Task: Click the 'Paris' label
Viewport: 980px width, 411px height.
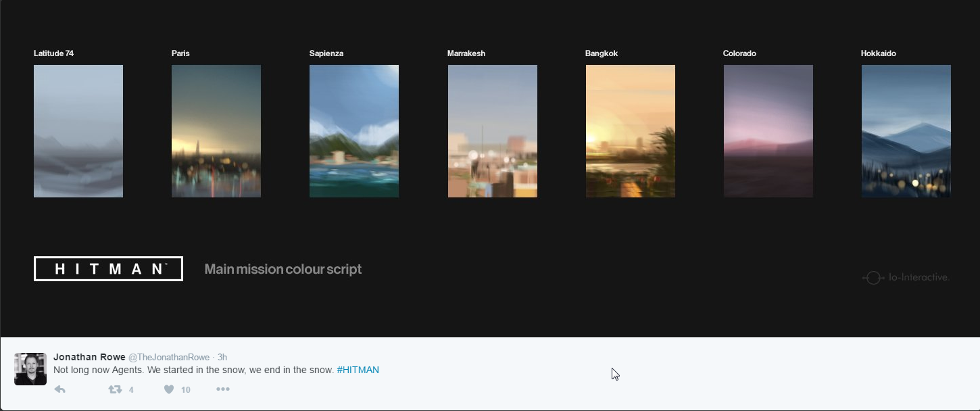Action: tap(180, 53)
